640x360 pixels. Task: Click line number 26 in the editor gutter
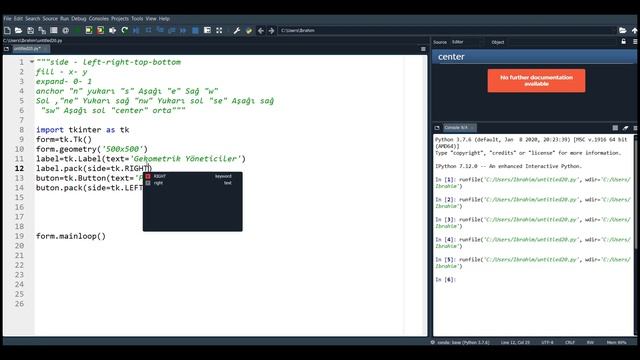(x=19, y=304)
